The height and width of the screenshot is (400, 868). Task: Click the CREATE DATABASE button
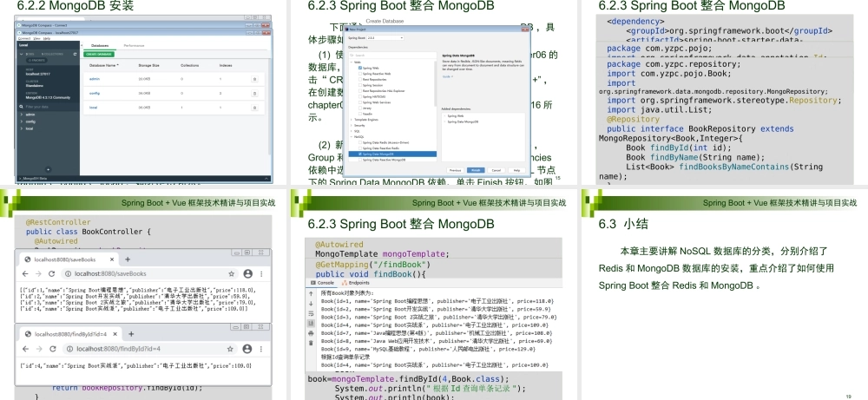pyautogui.click(x=99, y=54)
